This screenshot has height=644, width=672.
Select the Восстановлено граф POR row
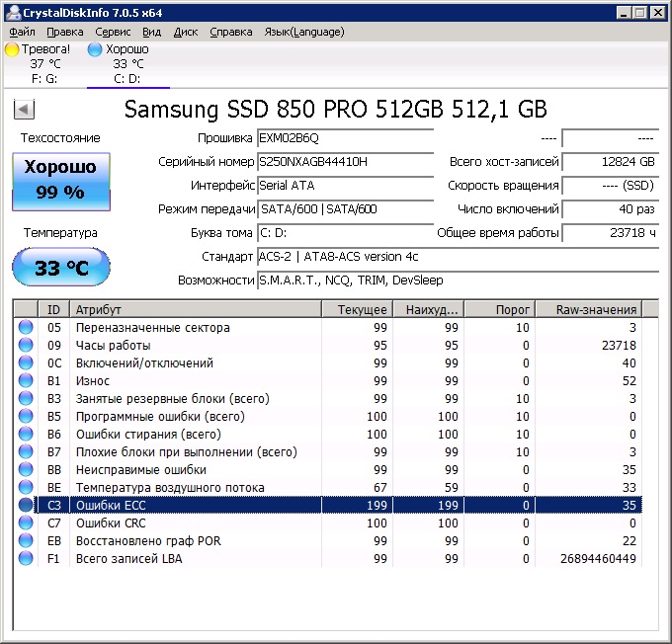(328, 540)
